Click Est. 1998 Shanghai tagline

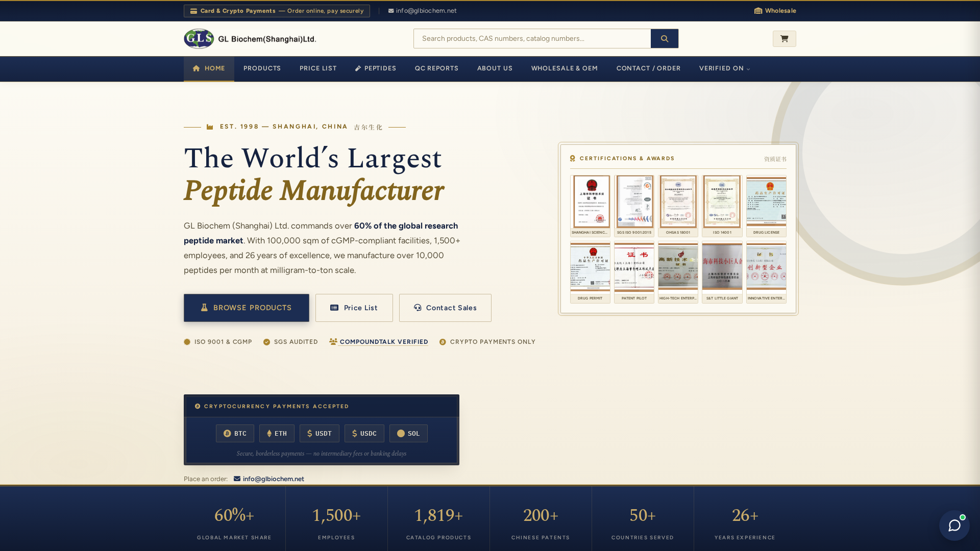pos(295,127)
